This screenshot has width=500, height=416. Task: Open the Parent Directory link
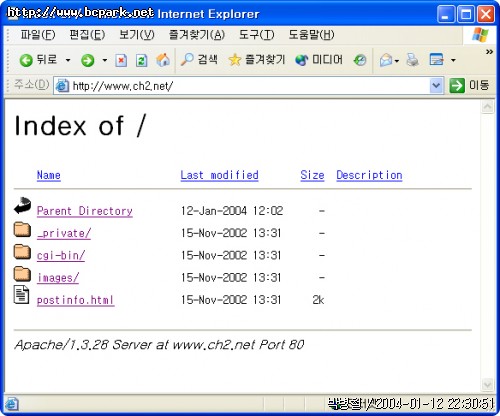click(85, 211)
